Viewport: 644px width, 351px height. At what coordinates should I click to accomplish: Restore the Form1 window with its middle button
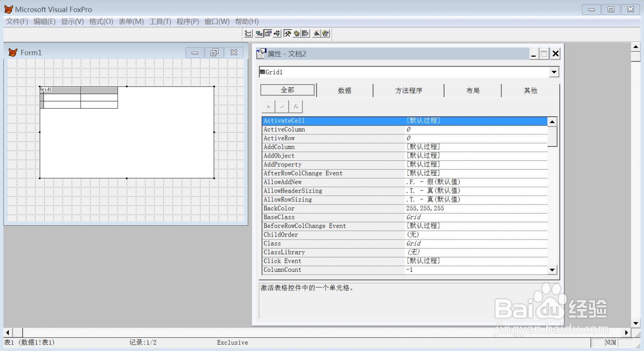(214, 53)
